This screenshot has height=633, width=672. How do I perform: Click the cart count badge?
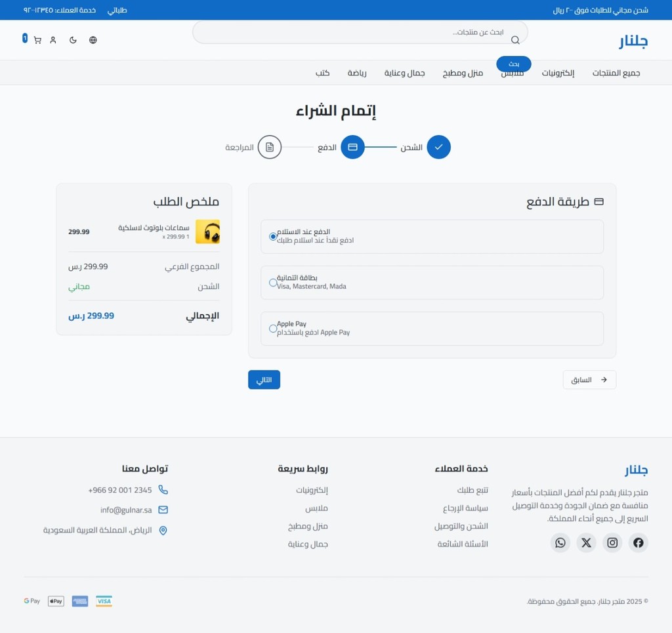point(25,39)
